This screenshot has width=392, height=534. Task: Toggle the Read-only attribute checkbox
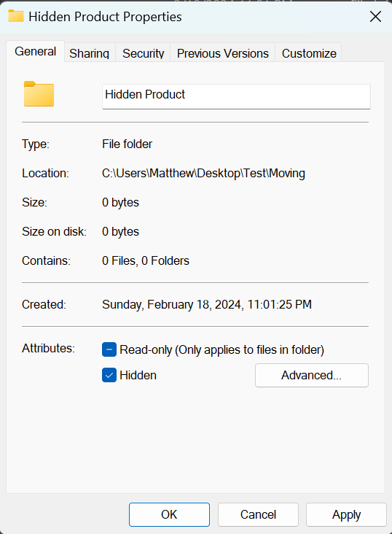tap(109, 349)
